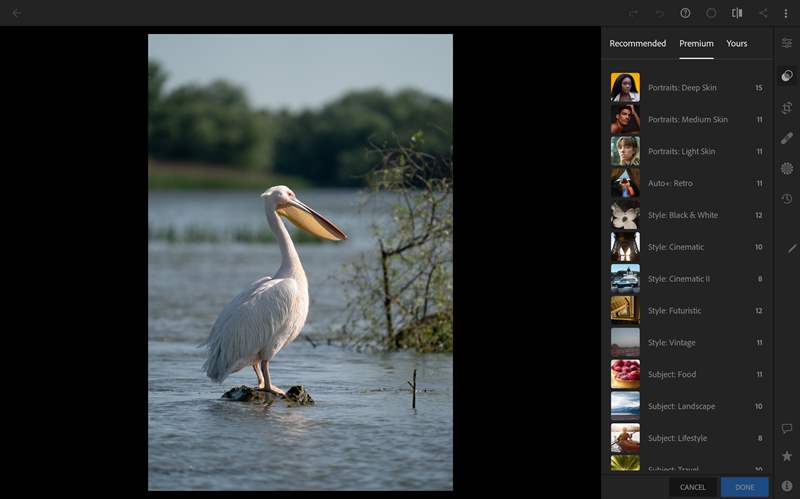Open the comments speech bubble icon
800x499 pixels.
pyautogui.click(x=787, y=428)
